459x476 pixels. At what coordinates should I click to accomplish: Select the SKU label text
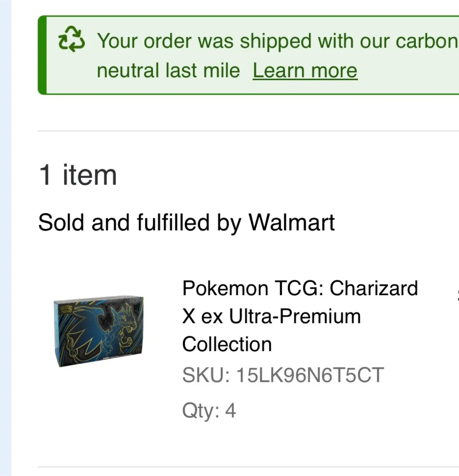206,375
